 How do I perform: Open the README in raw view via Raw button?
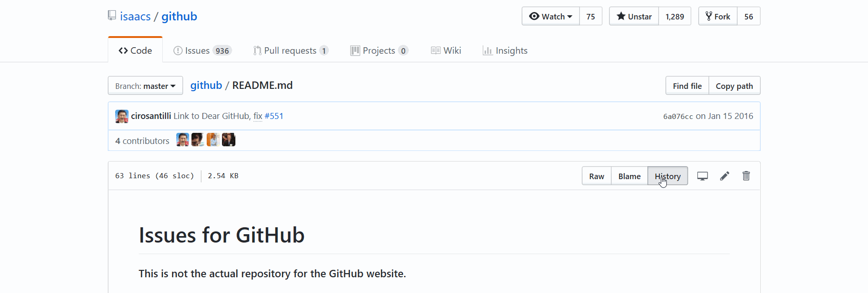pyautogui.click(x=597, y=176)
